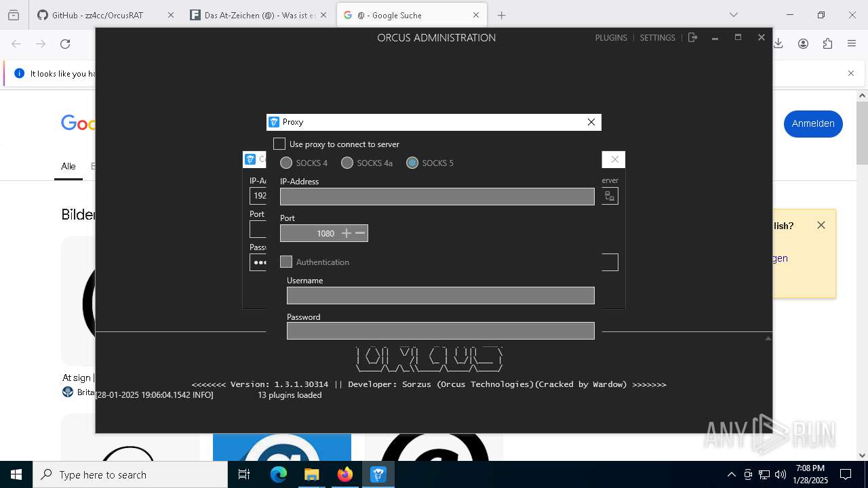
Task: Go back in Firefox
Action: coord(16,44)
